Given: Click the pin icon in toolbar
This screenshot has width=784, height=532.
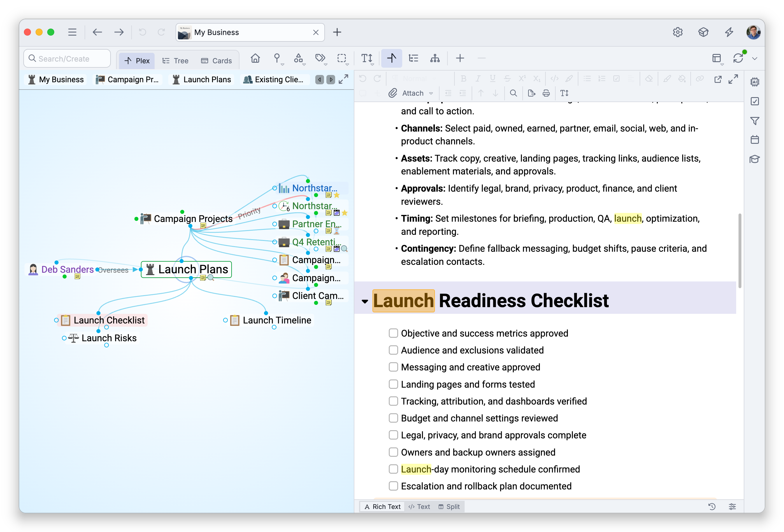Looking at the screenshot, I should [276, 58].
